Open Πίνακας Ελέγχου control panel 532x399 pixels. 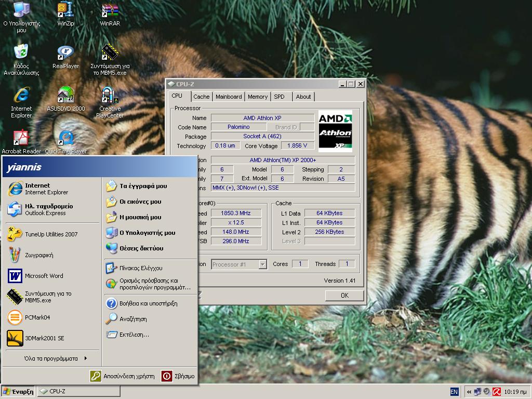[149, 268]
